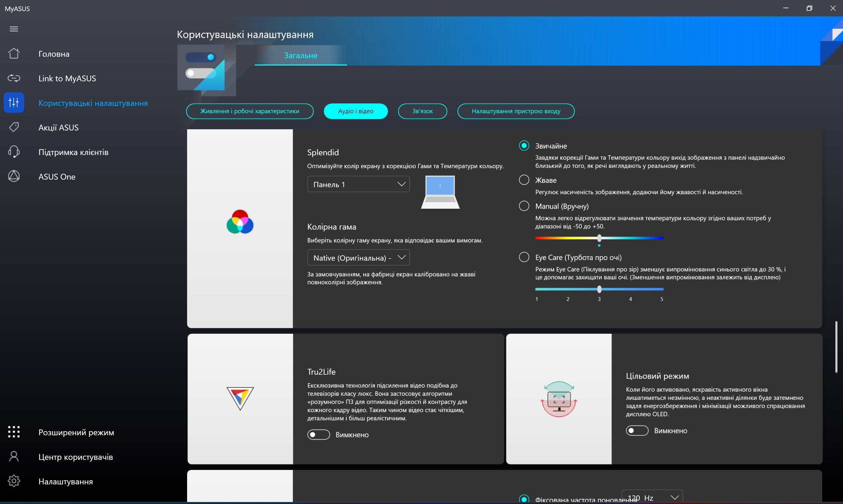This screenshot has height=504, width=843.
Task: Select Eye Care (Турбота про очі) option
Action: pyautogui.click(x=524, y=257)
